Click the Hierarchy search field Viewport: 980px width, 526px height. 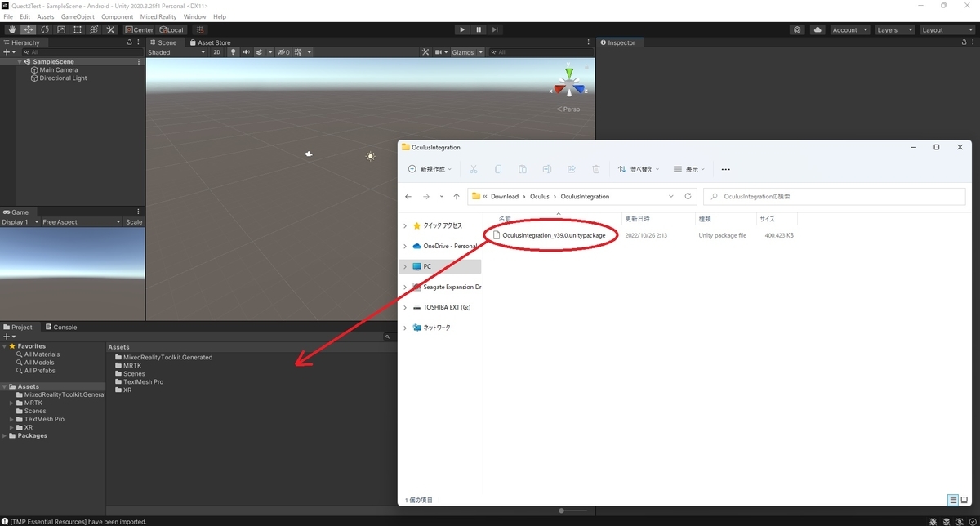82,52
